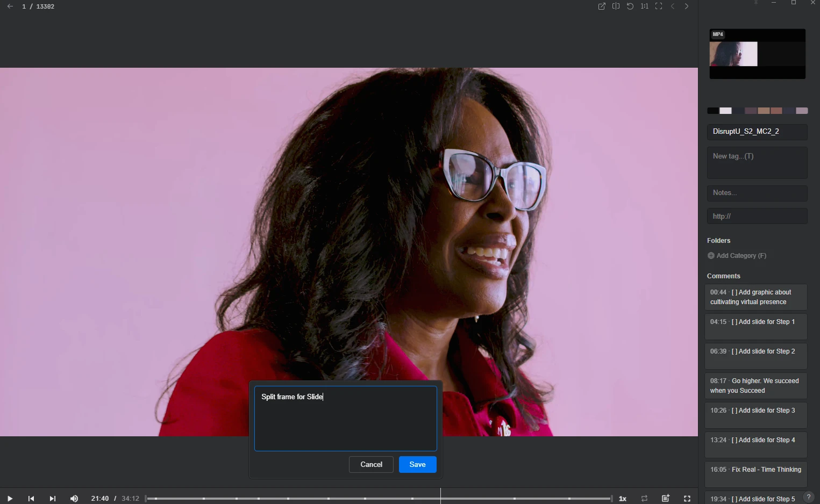Go back with the top-left arrow
Image resolution: width=820 pixels, height=504 pixels.
[x=10, y=6]
